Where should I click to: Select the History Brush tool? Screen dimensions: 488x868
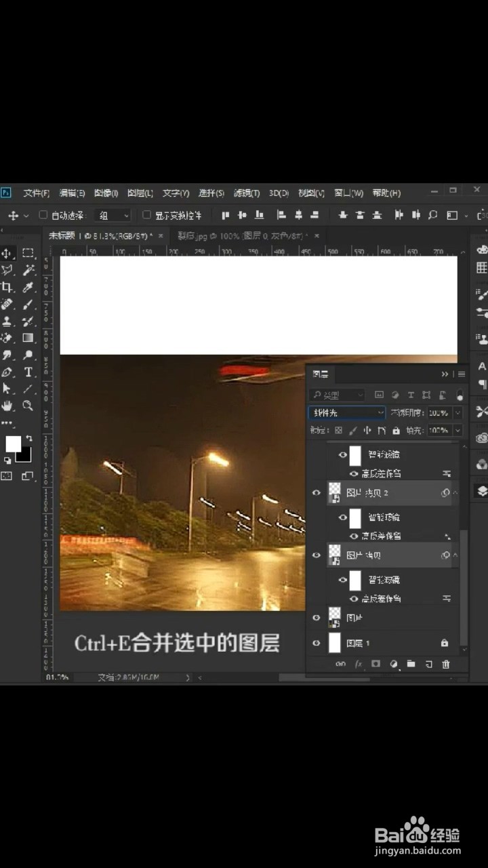(x=28, y=321)
